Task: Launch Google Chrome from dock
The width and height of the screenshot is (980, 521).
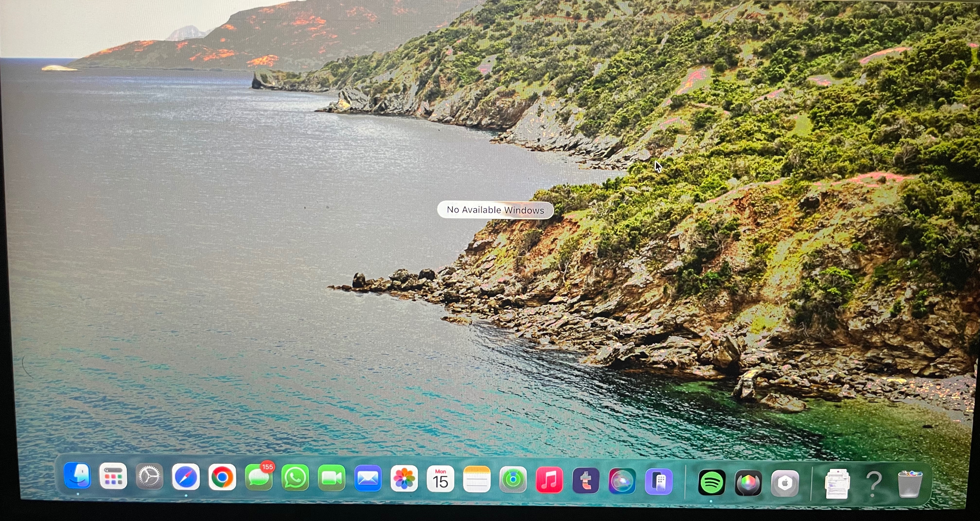Action: click(x=222, y=477)
